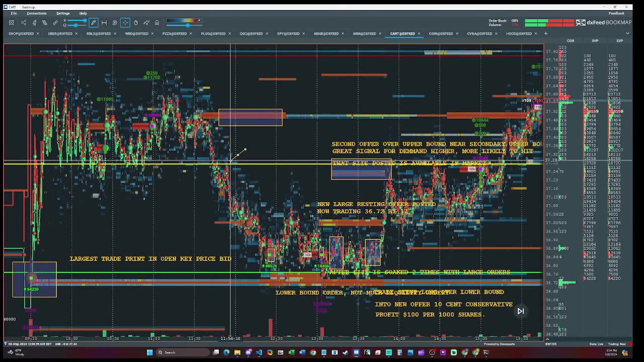Screen dimensions: 644x362
Task: Click the dxFeed Bookmap logo
Action: click(x=603, y=23)
